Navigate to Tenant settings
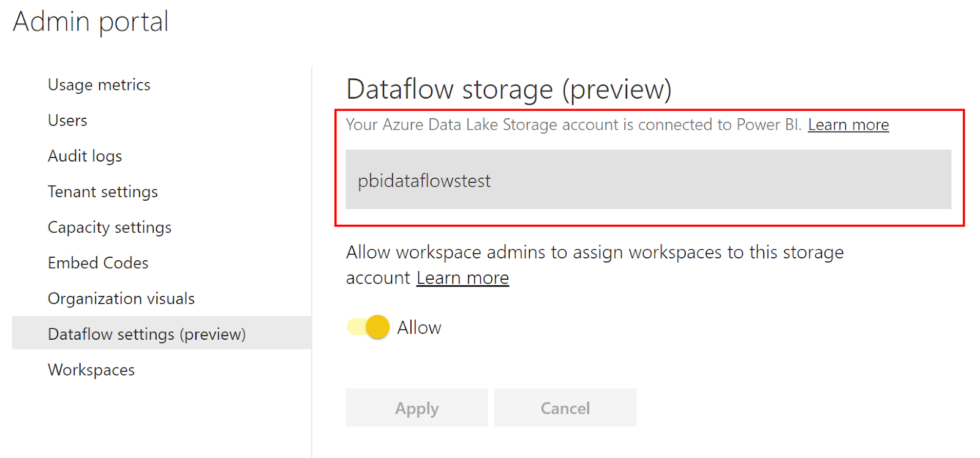The width and height of the screenshot is (980, 458). tap(102, 191)
